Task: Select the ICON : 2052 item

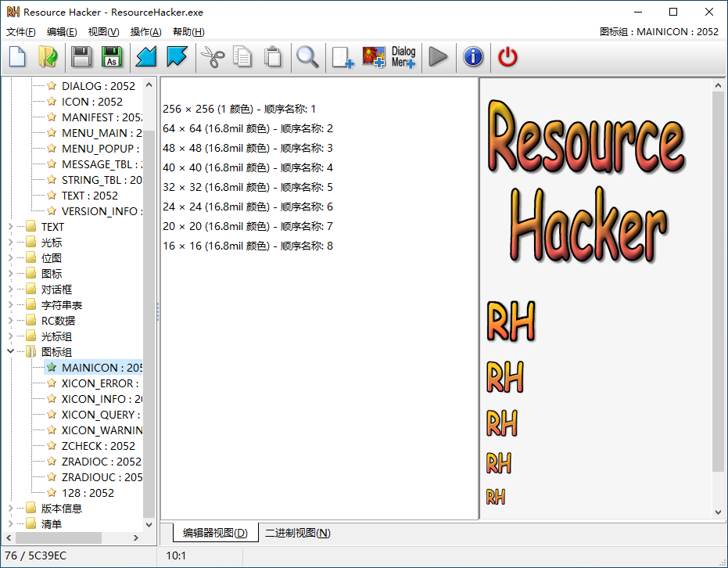Action: pos(85,101)
